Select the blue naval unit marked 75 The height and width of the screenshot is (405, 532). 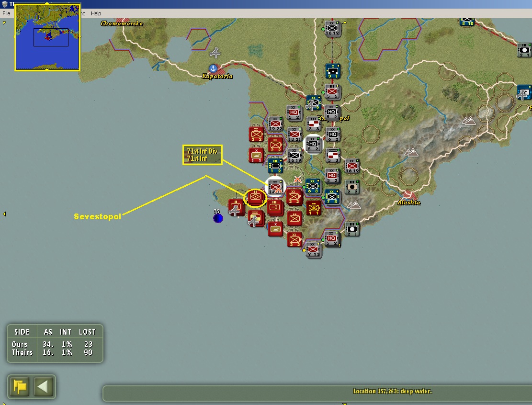[x=218, y=218]
